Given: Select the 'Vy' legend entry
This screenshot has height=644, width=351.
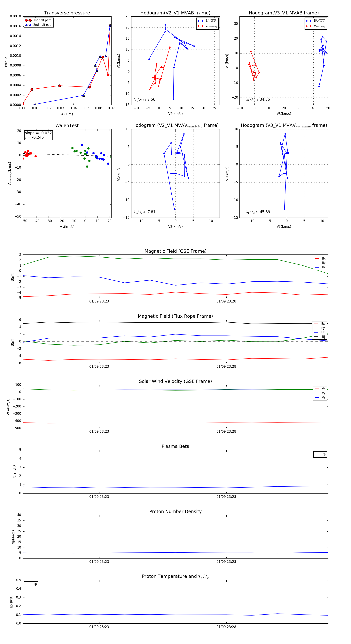Looking at the screenshot, I should click(320, 393).
